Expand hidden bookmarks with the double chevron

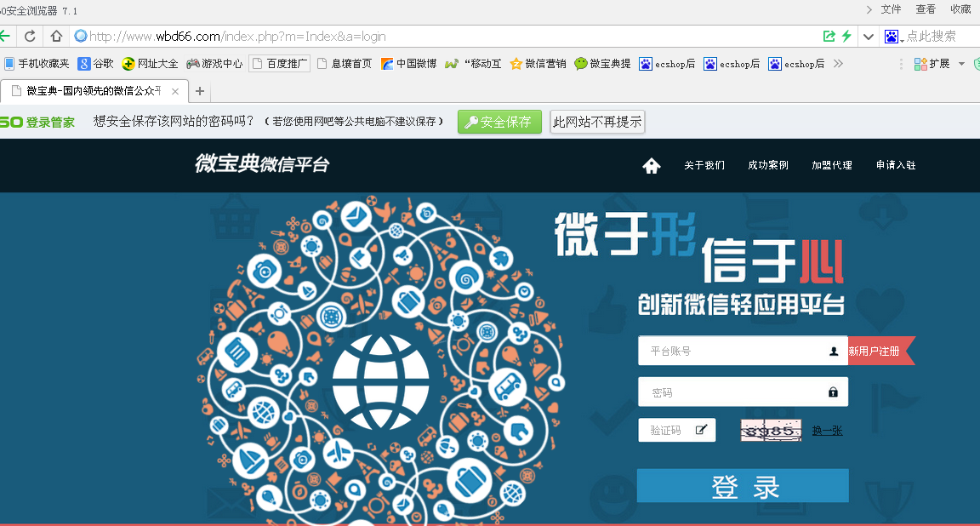coord(838,64)
